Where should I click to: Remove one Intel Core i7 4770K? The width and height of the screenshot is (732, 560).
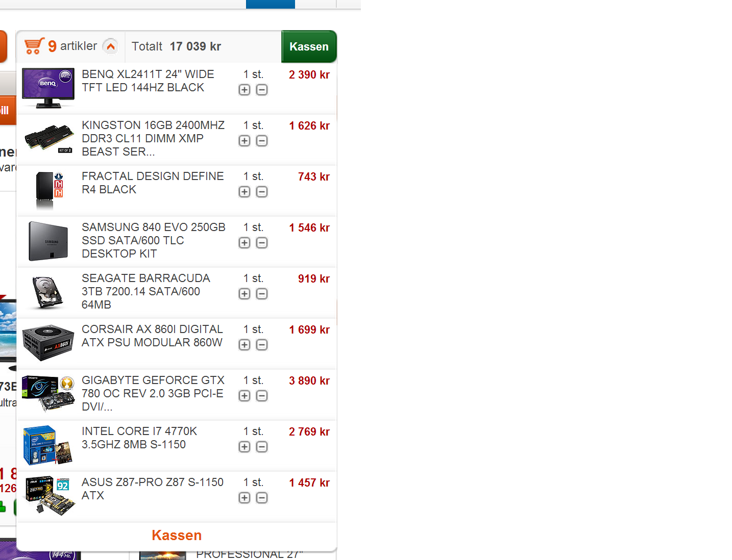click(x=262, y=447)
